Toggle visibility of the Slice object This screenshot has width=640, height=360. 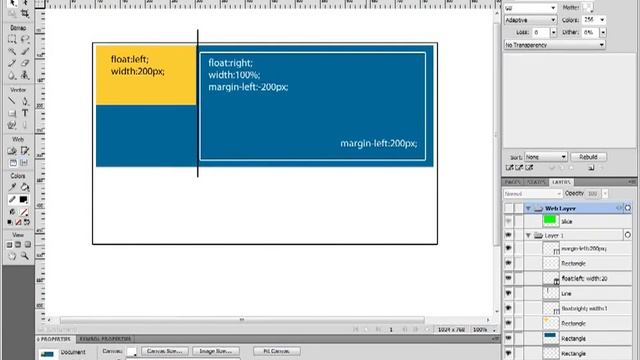(x=508, y=221)
